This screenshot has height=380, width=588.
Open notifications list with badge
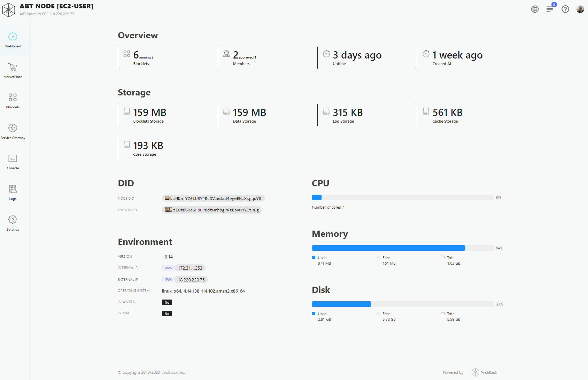(x=550, y=9)
